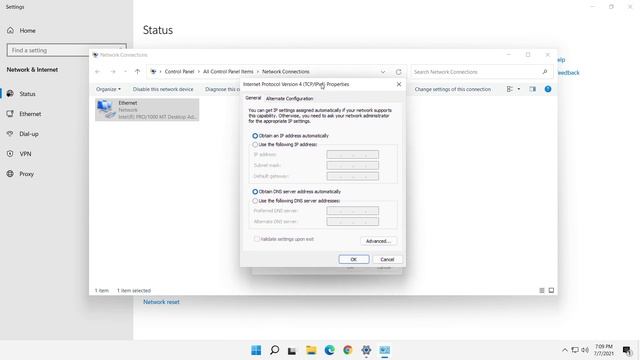The image size is (640, 360).
Task: Click the Alternate DNS server field
Action: pyautogui.click(x=353, y=222)
